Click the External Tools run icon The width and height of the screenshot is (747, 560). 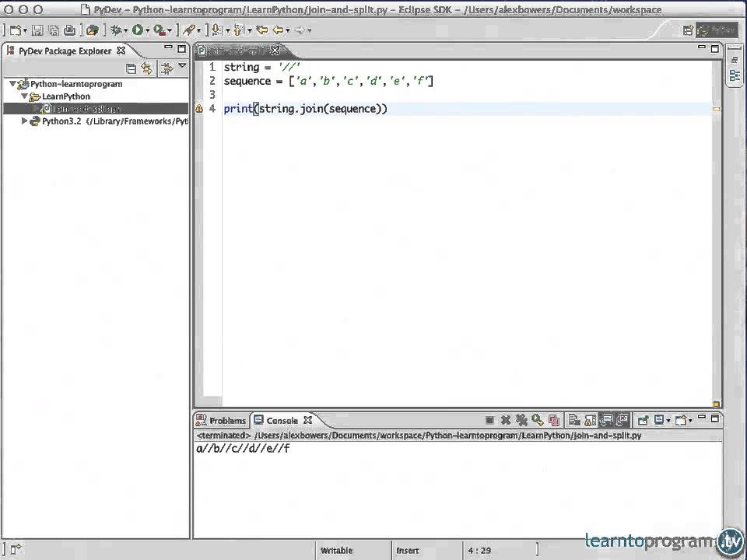tap(160, 30)
